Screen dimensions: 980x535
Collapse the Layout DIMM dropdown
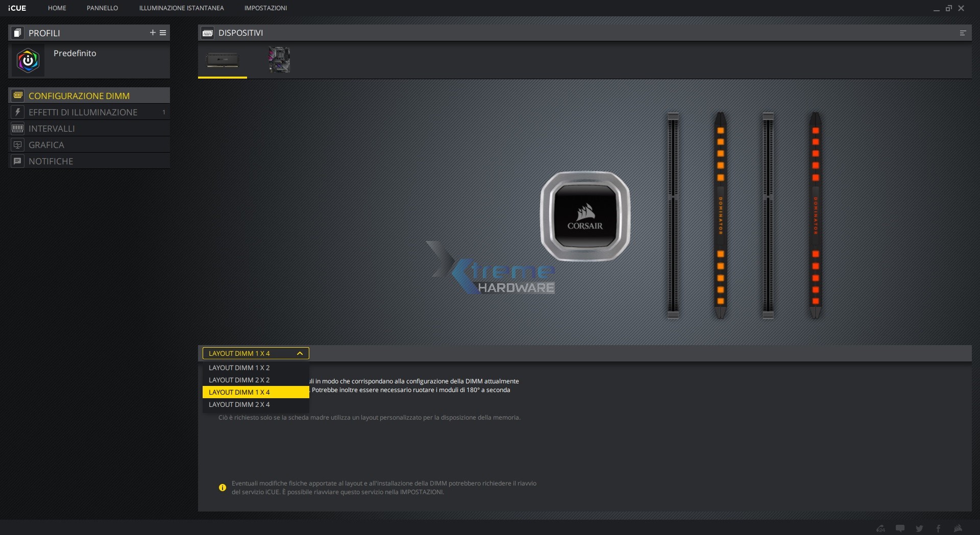pos(300,353)
